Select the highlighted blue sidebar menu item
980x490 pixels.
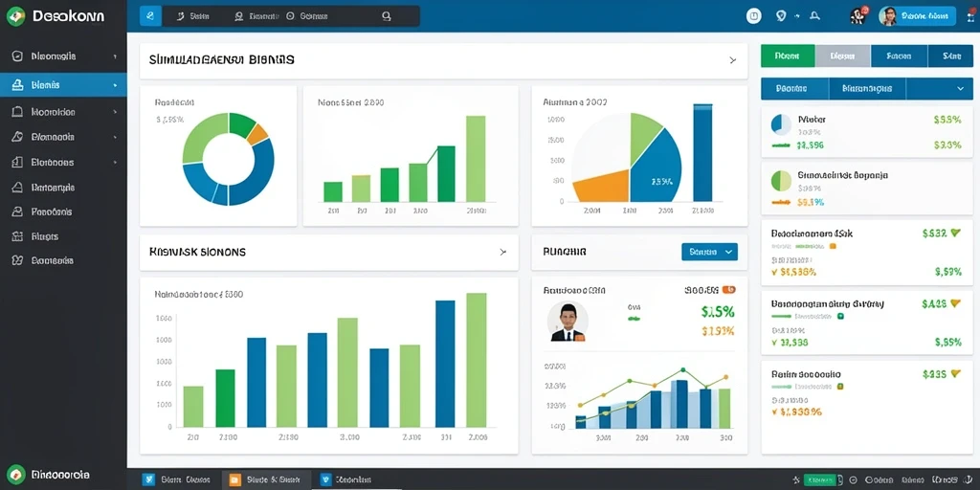coord(63,84)
